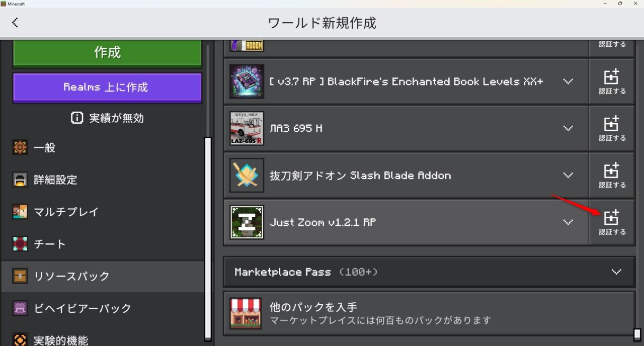The width and height of the screenshot is (644, 346).
Task: Expand the ЛАЗ 695 Н pack details
Action: (568, 128)
